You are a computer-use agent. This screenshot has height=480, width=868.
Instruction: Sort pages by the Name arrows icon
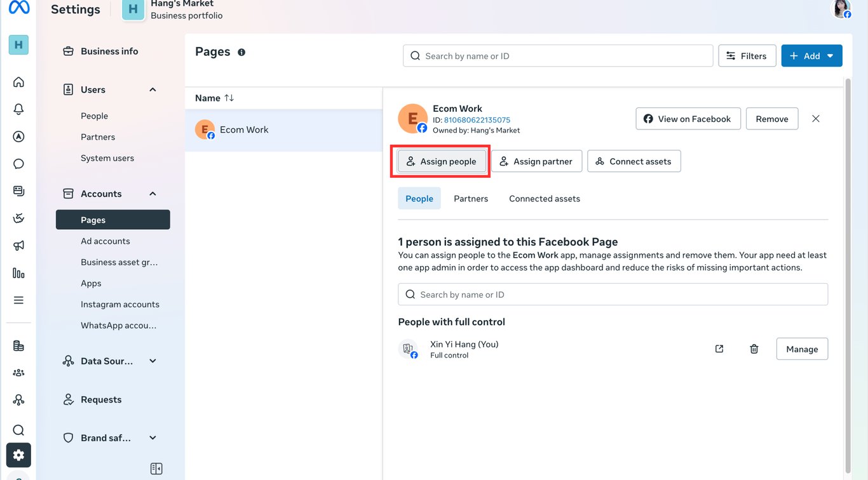(229, 98)
